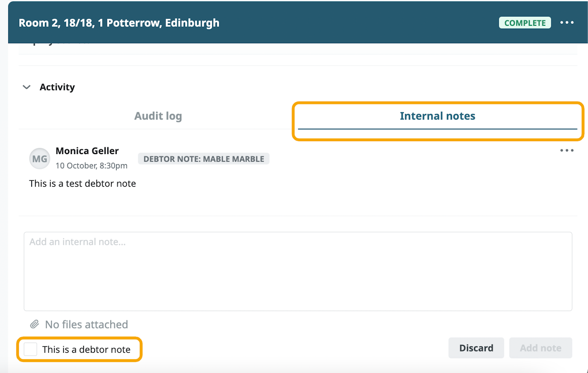Image resolution: width=588 pixels, height=373 pixels.
Task: Open the header three-dot options menu
Action: 567,23
